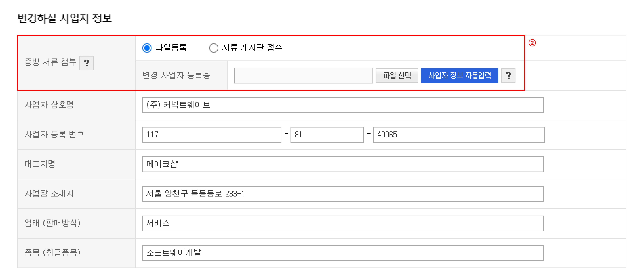Click the 사업자 등록 번호 row label
The height and width of the screenshot is (278, 644).
[x=54, y=135]
